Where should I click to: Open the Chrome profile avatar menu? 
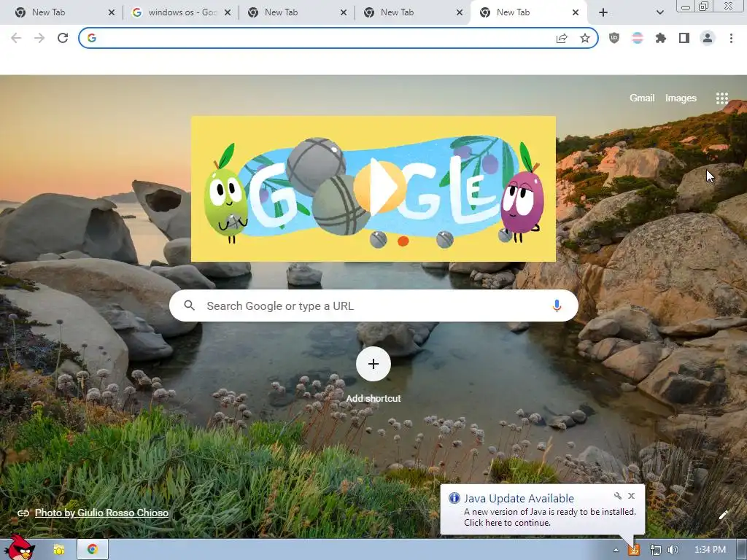pyautogui.click(x=708, y=38)
